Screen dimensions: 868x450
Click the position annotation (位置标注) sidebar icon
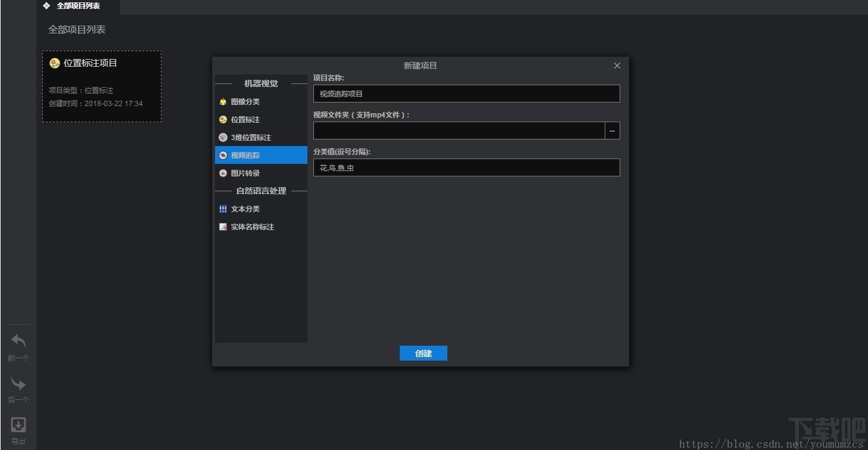coord(223,120)
